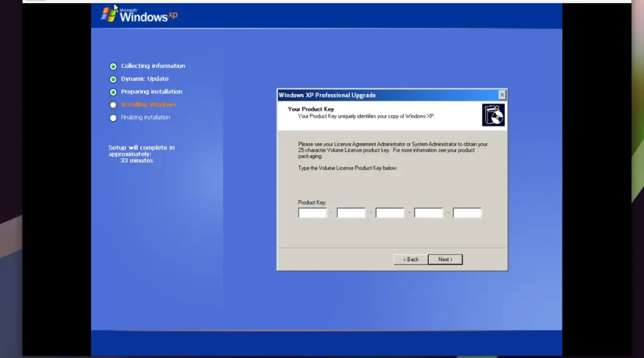644x358 pixels.
Task: Click the Your Product Key heading
Action: pyautogui.click(x=311, y=109)
